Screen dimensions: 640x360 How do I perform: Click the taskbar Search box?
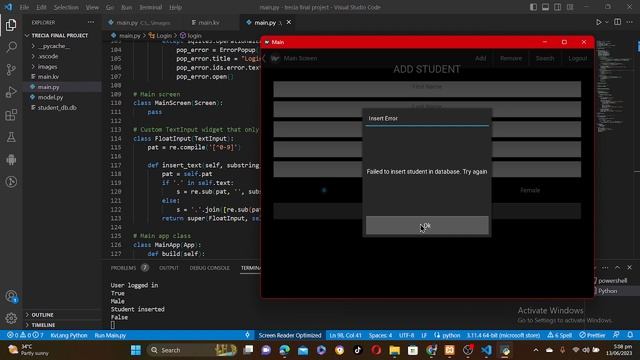tap(192, 350)
